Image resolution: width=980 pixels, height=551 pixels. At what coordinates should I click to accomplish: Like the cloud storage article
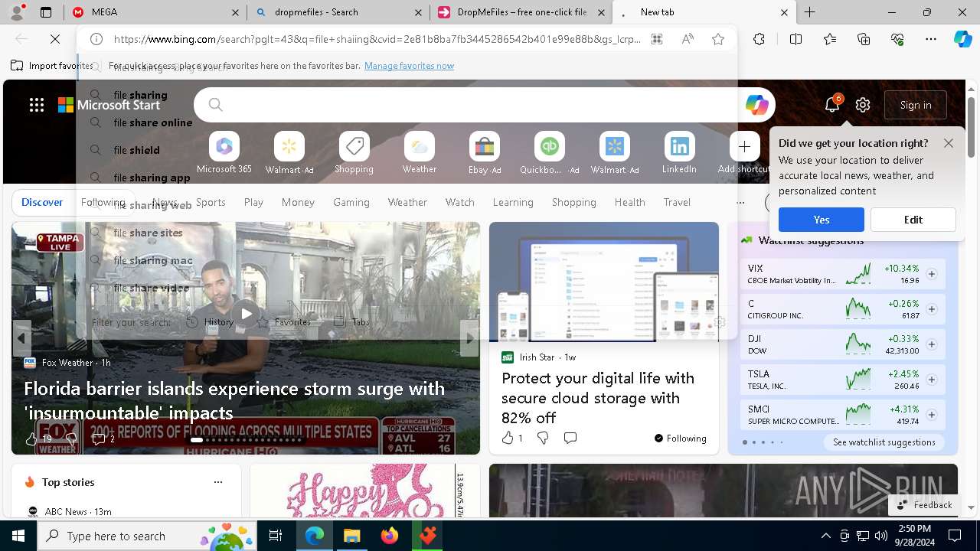point(507,438)
